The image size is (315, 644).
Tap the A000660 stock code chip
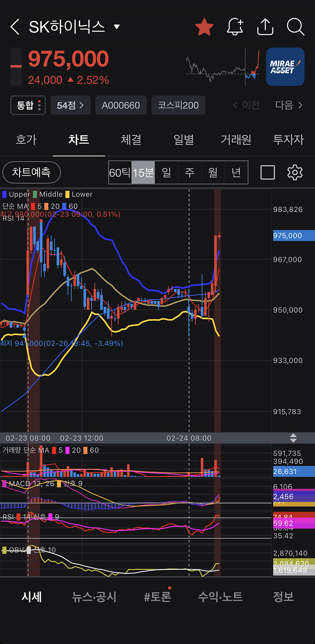pos(121,105)
